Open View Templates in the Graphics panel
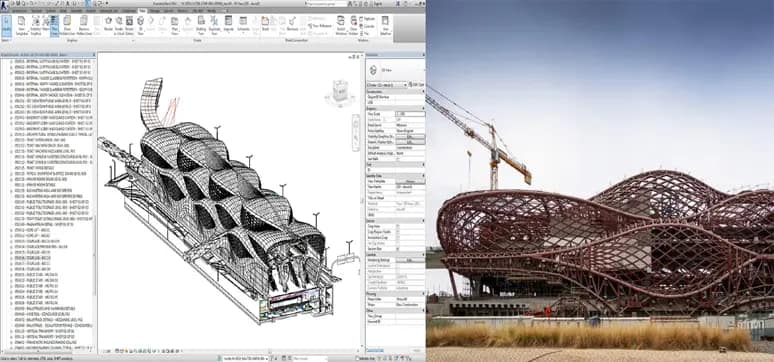This screenshot has height=362, width=774. point(21,26)
